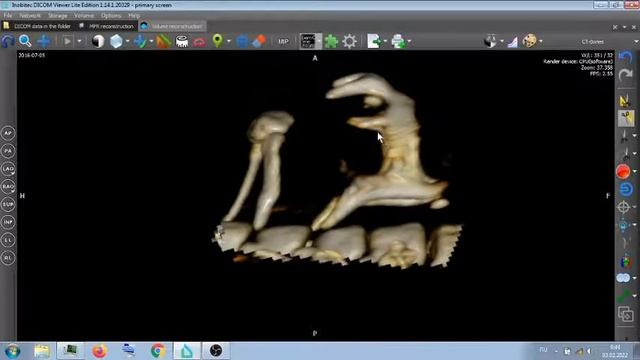The width and height of the screenshot is (640, 360).
Task: Click the double-sphere stereo view icon
Action: point(623,278)
